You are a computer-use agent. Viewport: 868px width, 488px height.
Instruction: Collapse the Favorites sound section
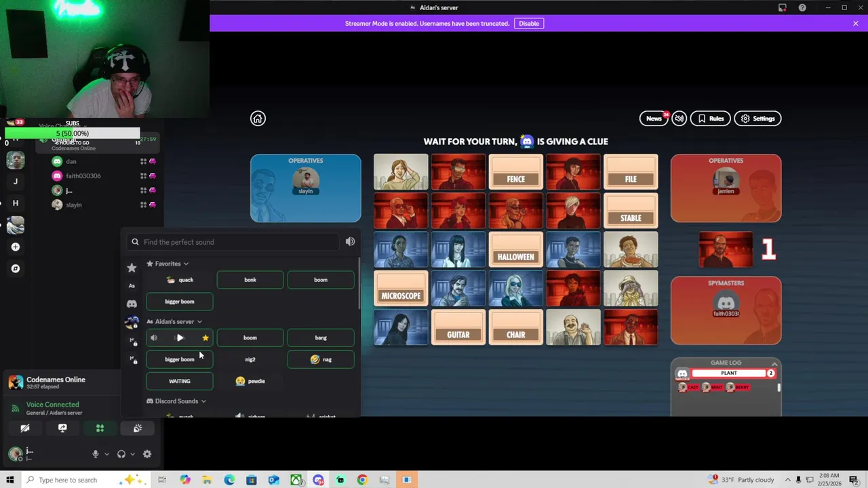tap(167, 264)
